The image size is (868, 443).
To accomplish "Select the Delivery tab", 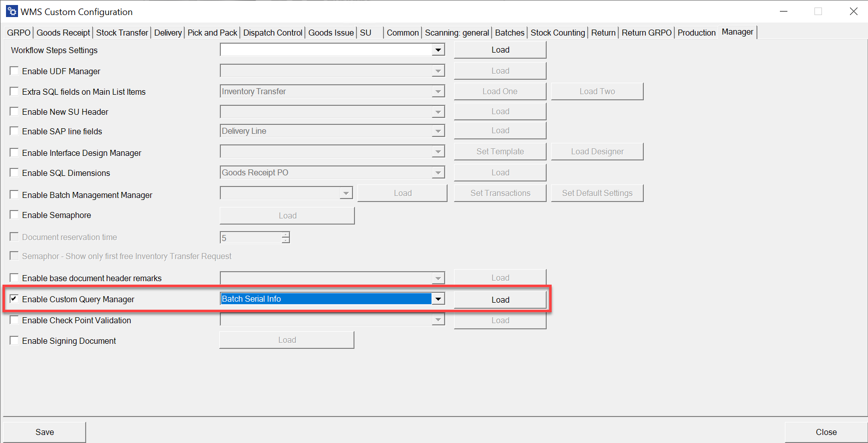I will (x=168, y=33).
